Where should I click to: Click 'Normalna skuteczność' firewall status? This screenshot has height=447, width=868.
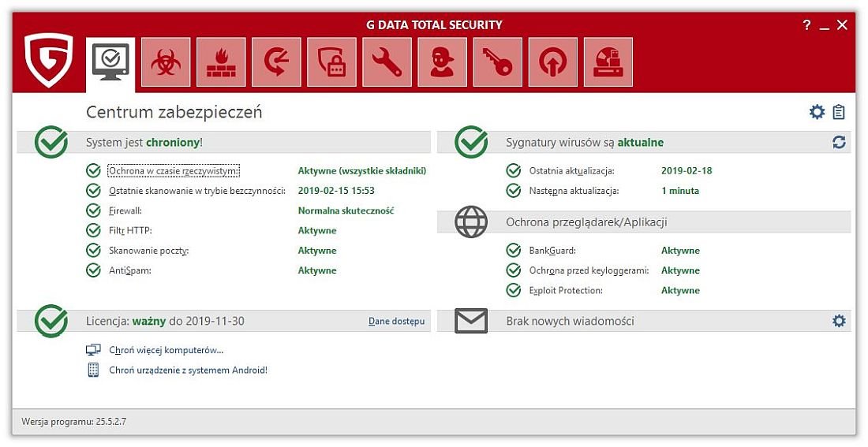pyautogui.click(x=346, y=210)
